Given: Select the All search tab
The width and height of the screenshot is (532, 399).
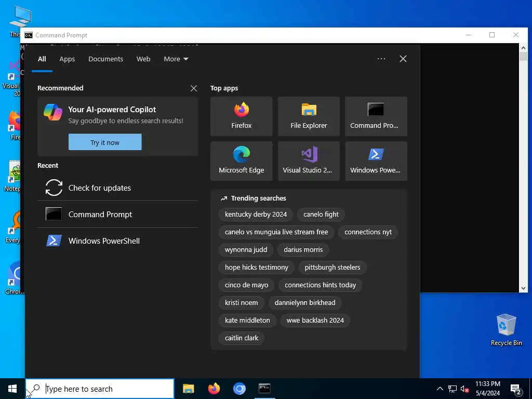Looking at the screenshot, I should pos(42,59).
